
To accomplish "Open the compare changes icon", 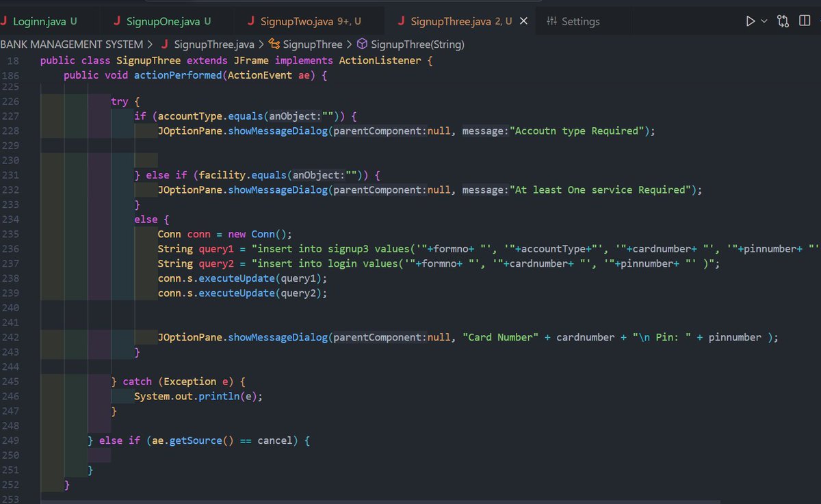I will point(783,21).
